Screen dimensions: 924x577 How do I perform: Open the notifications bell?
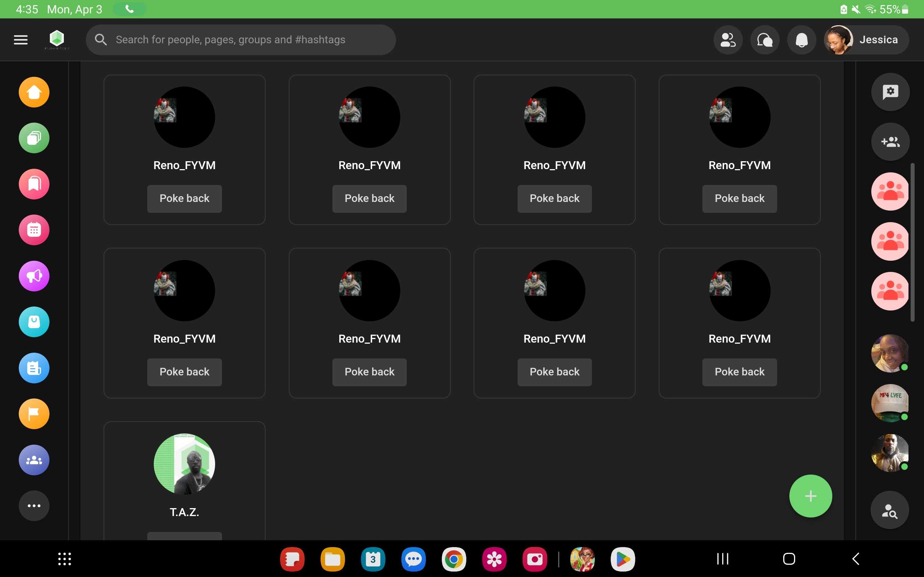[801, 40]
